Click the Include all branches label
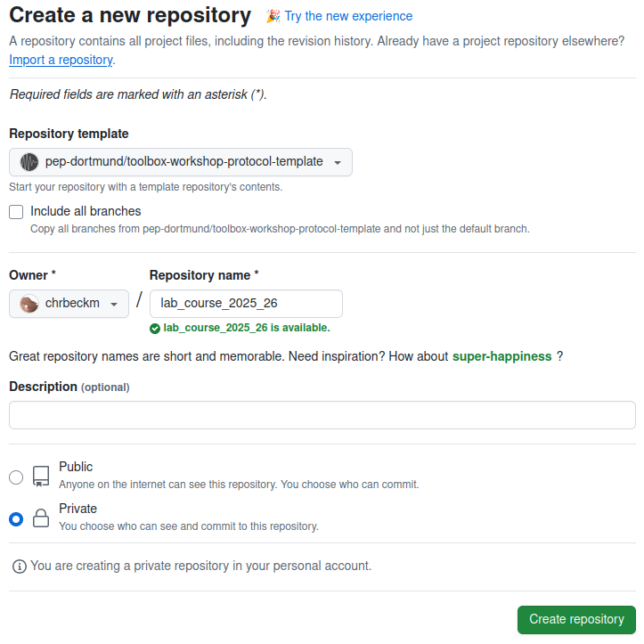This screenshot has height=644, width=644. 86,211
